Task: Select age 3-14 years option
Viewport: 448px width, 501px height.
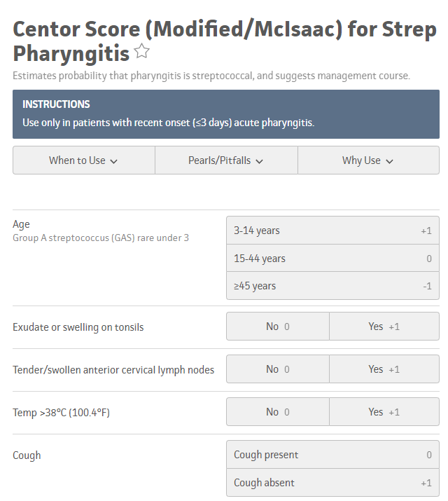Action: click(332, 231)
